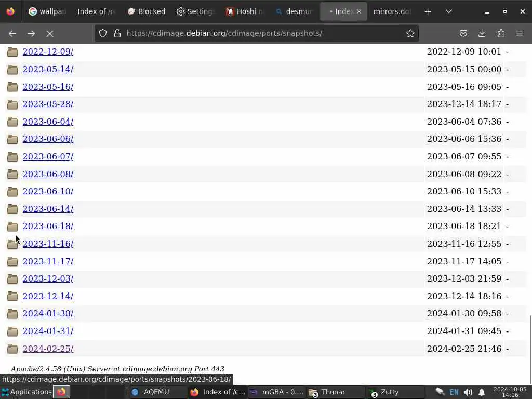This screenshot has width=532, height=399.
Task: Switch to the mirrors.dot tab
Action: (x=392, y=11)
